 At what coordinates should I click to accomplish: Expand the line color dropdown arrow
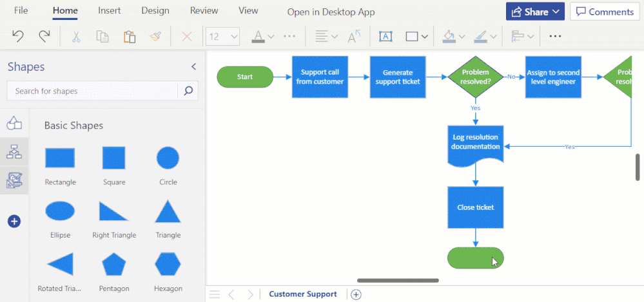[x=493, y=37]
